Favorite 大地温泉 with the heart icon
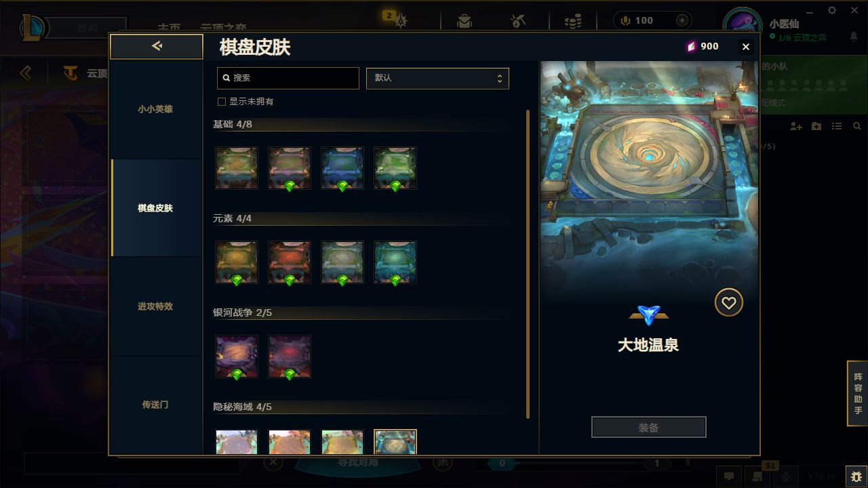Image resolution: width=868 pixels, height=488 pixels. 729,302
